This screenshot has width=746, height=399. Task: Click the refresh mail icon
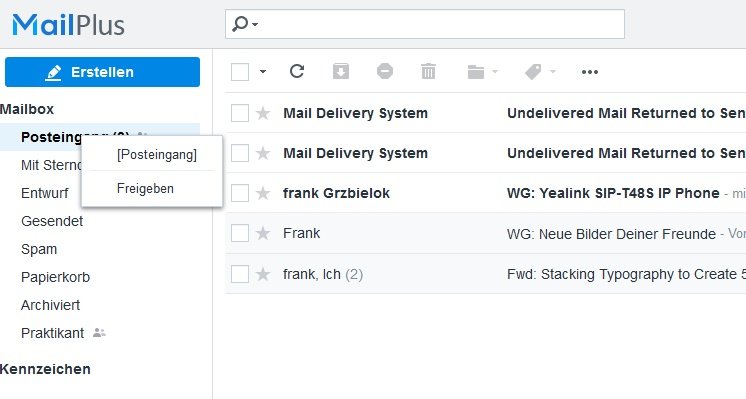pos(297,72)
